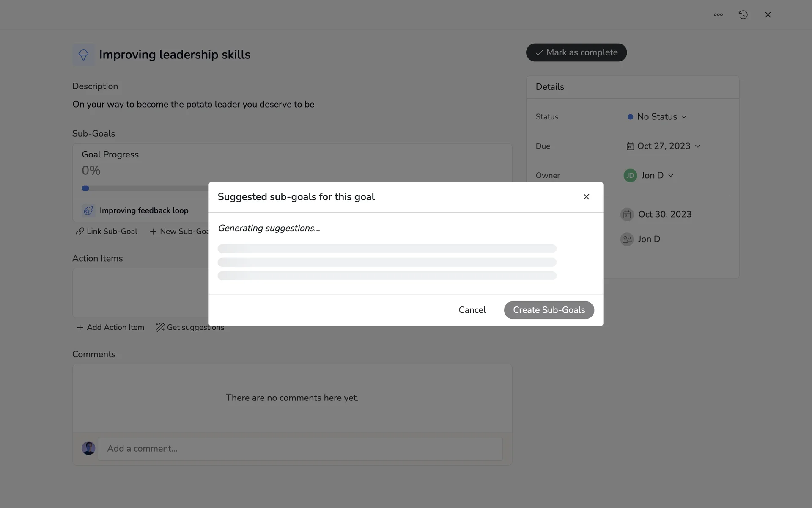Screen dimensions: 812x508
Task: Open the Jon D owner dropdown
Action: [657, 175]
